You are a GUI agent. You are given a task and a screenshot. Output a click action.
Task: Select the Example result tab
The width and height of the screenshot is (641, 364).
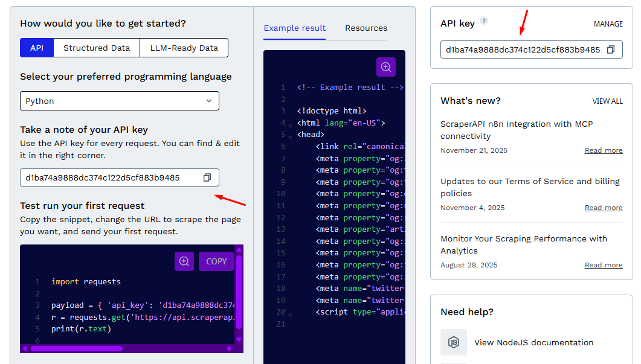click(294, 28)
